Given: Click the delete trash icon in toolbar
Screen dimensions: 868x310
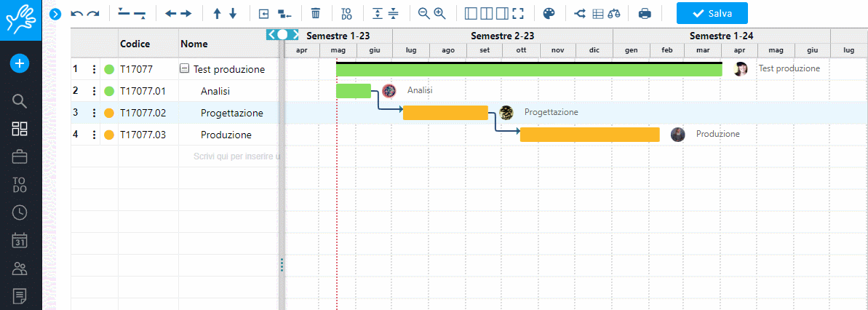Looking at the screenshot, I should [x=315, y=13].
